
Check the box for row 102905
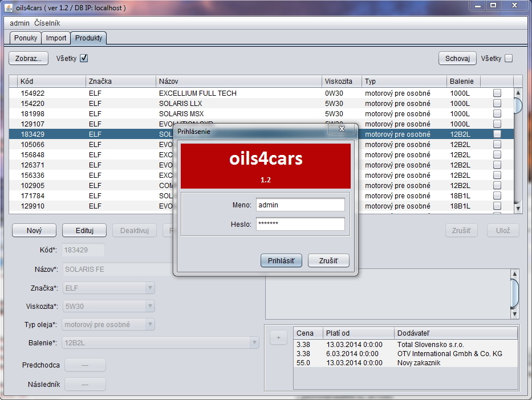497,185
